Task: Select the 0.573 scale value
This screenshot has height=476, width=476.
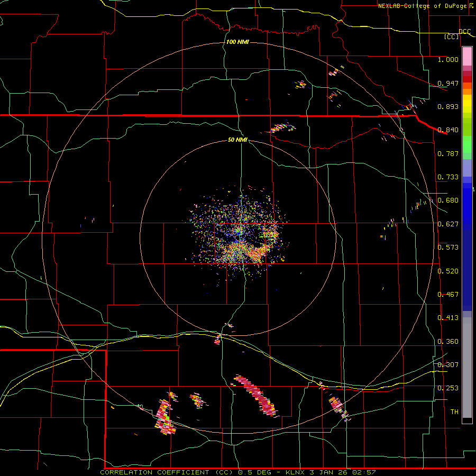Action: click(448, 248)
